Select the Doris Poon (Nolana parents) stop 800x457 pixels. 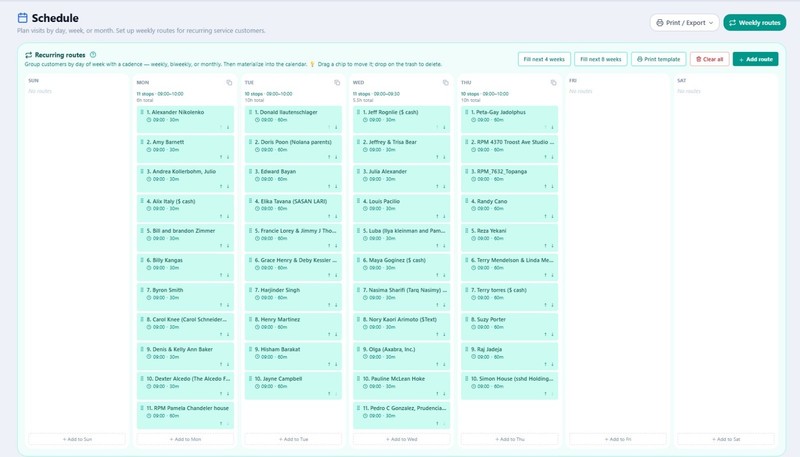tap(293, 149)
